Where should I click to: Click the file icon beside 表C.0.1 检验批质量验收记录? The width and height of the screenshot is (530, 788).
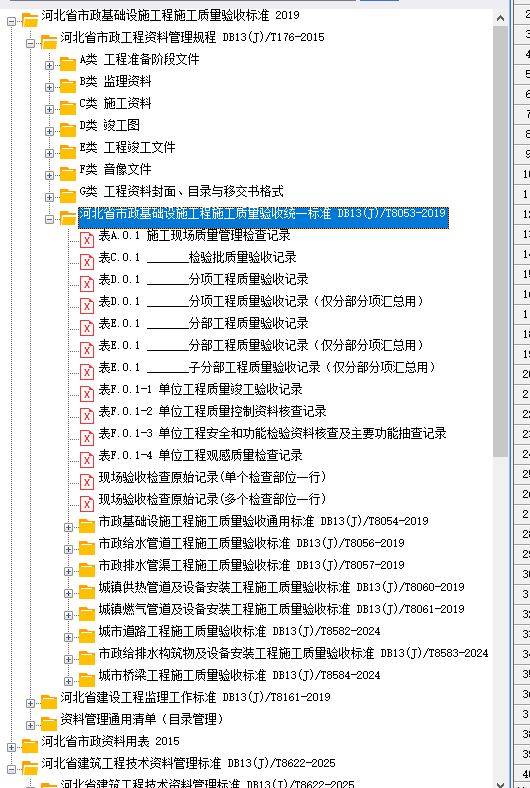point(87,261)
